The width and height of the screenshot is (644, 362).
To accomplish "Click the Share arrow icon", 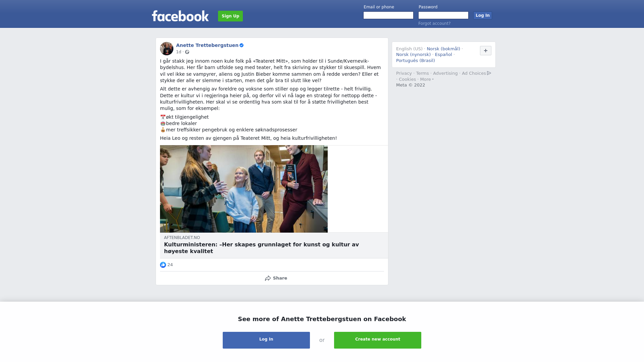I will (x=268, y=278).
